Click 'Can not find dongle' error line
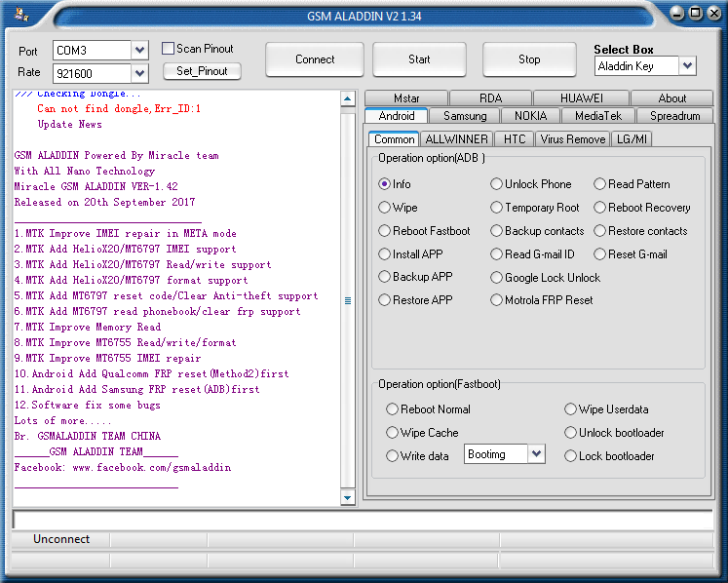Screen dimensions: 728x583 click(119, 108)
